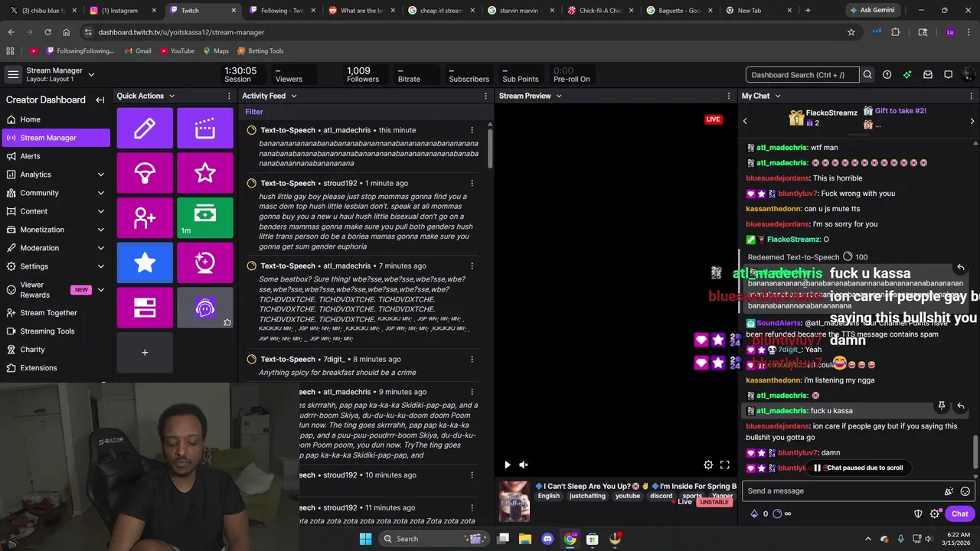Open Streaming Tools in the sidebar

55,331
